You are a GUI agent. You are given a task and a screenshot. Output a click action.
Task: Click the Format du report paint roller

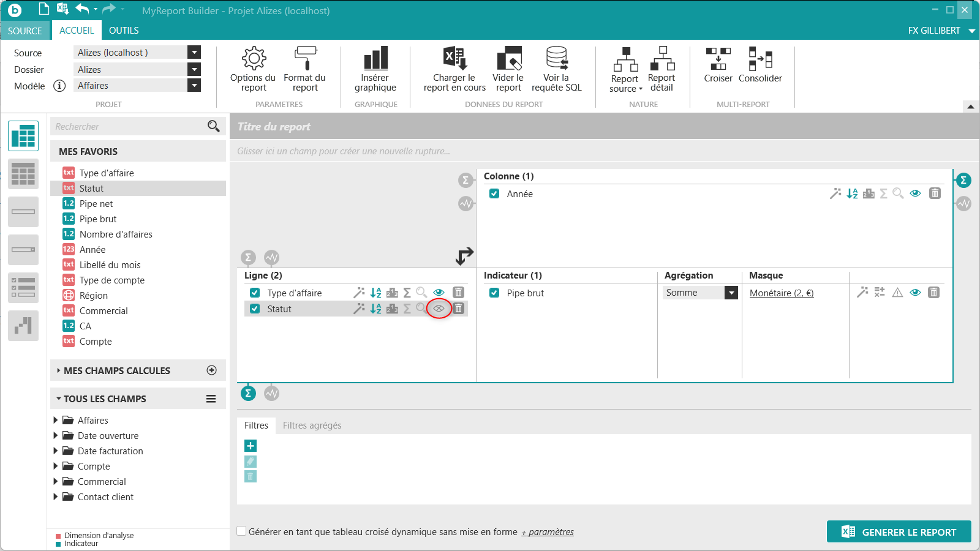pos(304,69)
